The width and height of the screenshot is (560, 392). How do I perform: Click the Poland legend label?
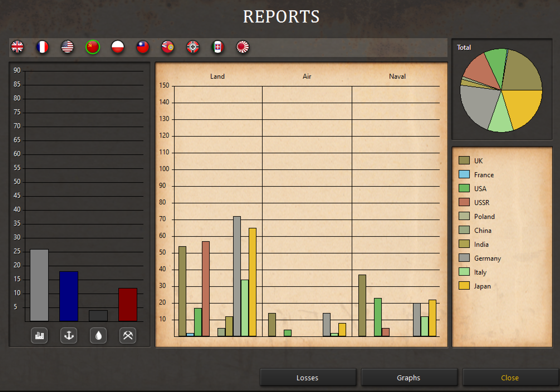(485, 216)
